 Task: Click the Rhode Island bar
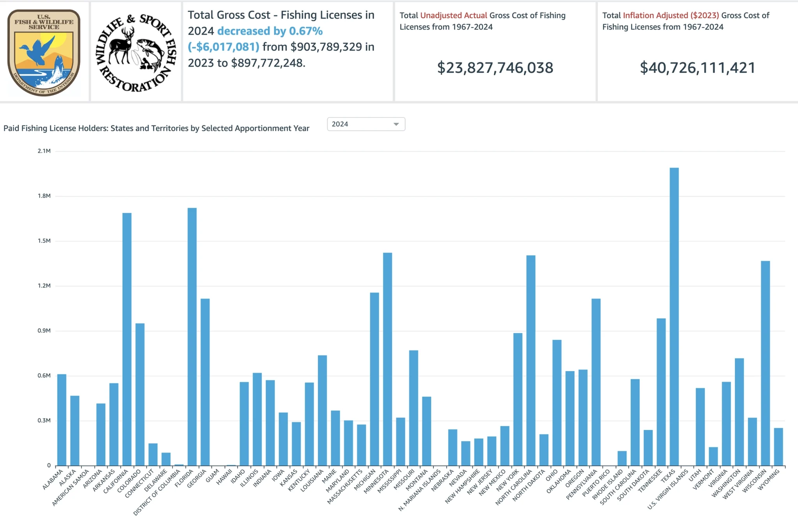pyautogui.click(x=622, y=458)
